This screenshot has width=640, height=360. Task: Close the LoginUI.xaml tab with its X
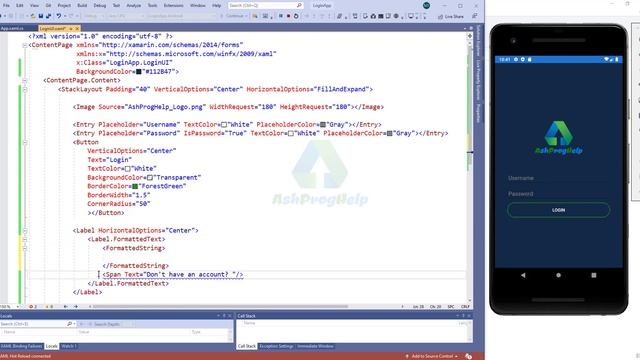[77, 29]
